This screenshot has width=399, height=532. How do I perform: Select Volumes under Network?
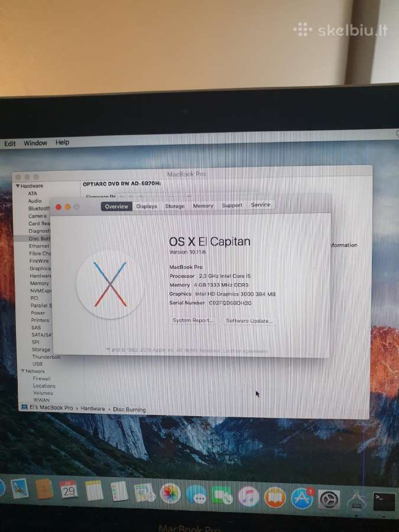click(43, 393)
